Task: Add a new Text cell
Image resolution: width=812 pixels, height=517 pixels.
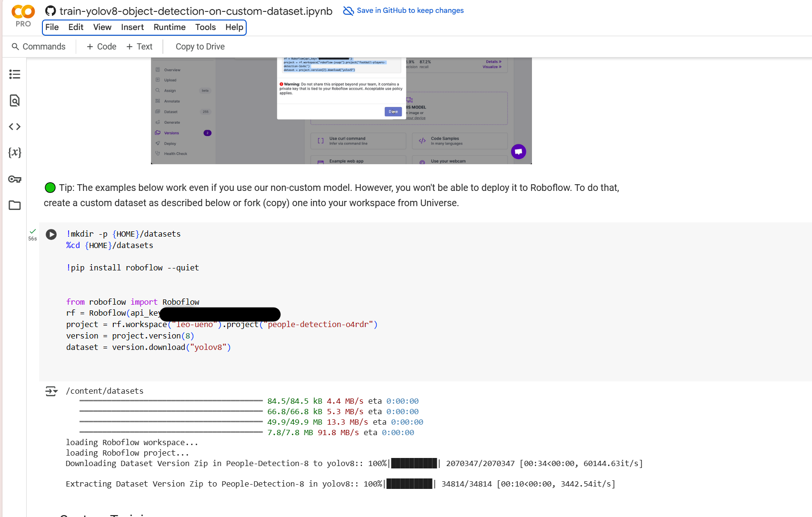Action: pyautogui.click(x=140, y=47)
